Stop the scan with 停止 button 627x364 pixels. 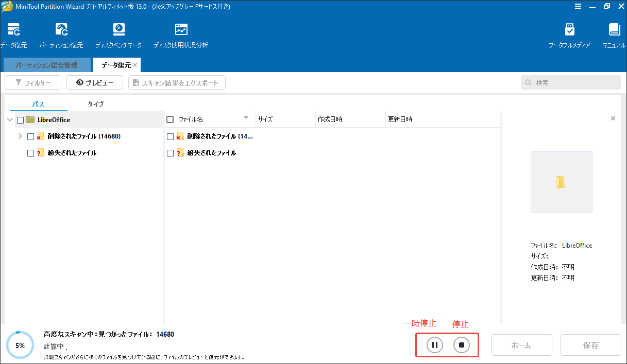point(462,345)
